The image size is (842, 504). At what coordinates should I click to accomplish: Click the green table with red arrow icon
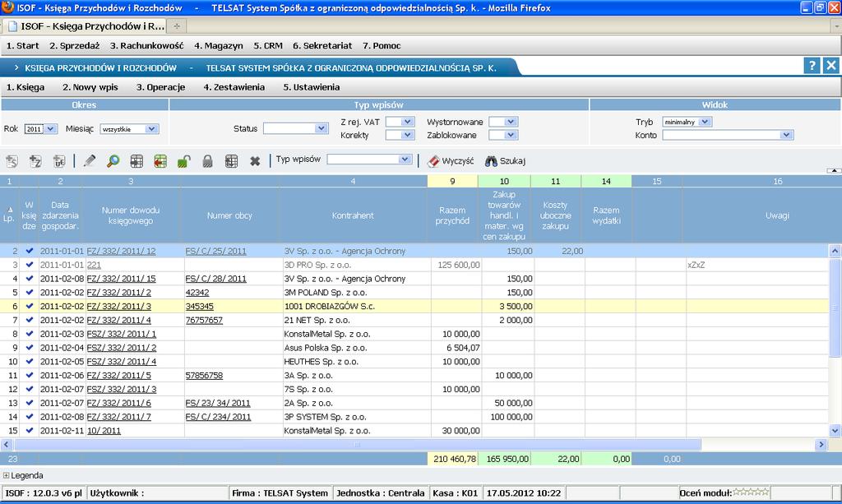[160, 161]
